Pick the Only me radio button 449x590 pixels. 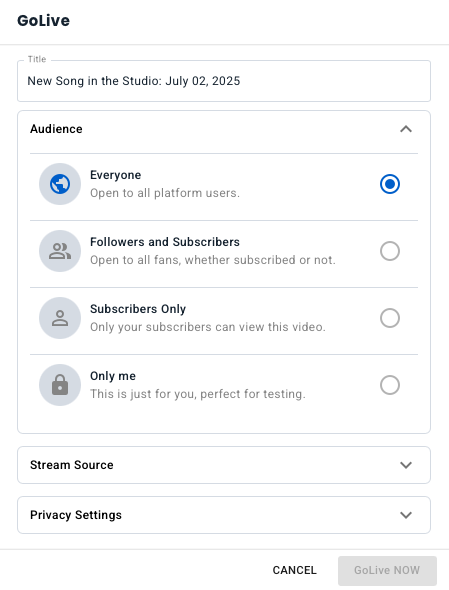point(390,385)
